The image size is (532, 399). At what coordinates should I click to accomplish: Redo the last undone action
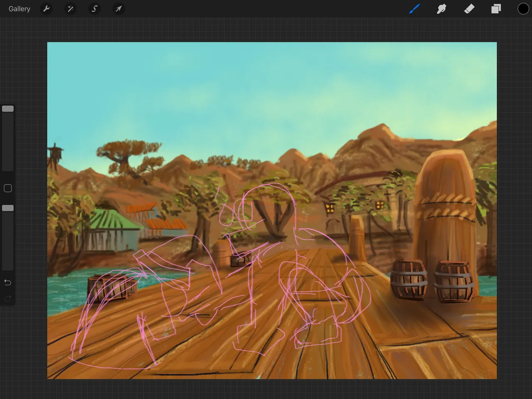(7, 298)
